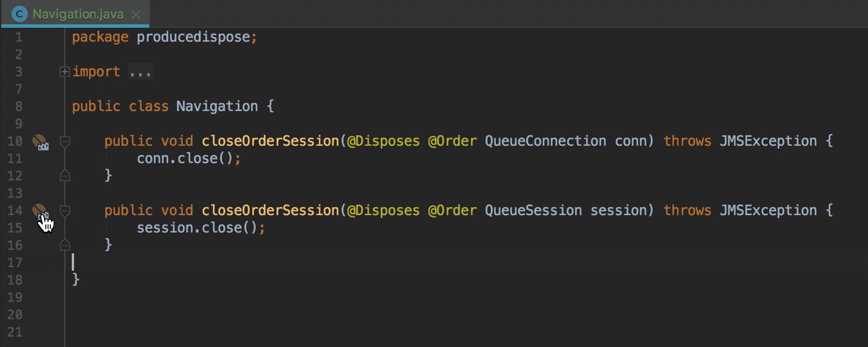Viewport: 868px width, 347px height.
Task: Click the fold end marker on line 12
Action: (x=65, y=175)
